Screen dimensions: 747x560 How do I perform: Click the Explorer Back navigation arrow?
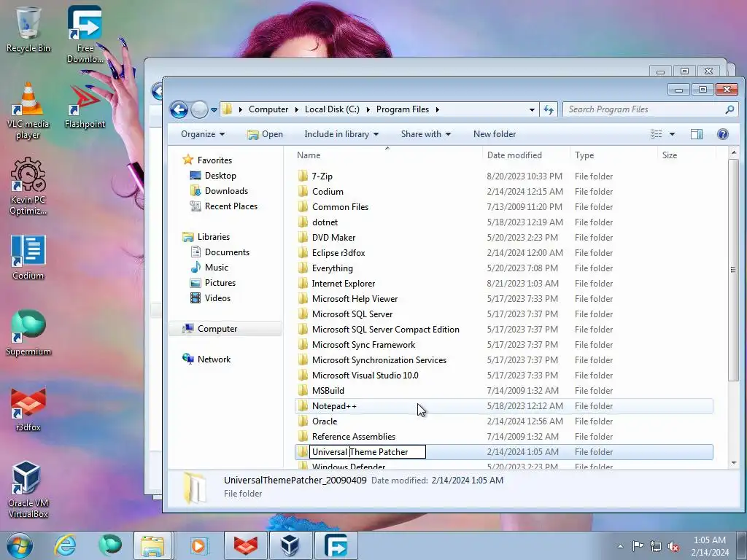click(x=179, y=109)
